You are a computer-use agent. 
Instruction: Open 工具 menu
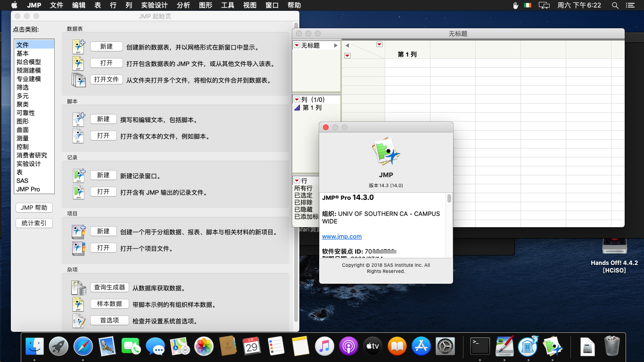(228, 5)
